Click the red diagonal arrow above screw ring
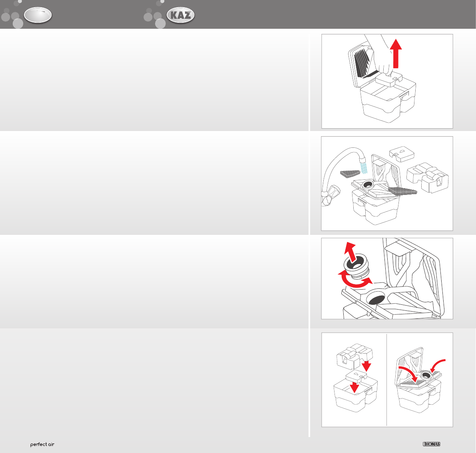The image size is (476, 453). tap(351, 252)
